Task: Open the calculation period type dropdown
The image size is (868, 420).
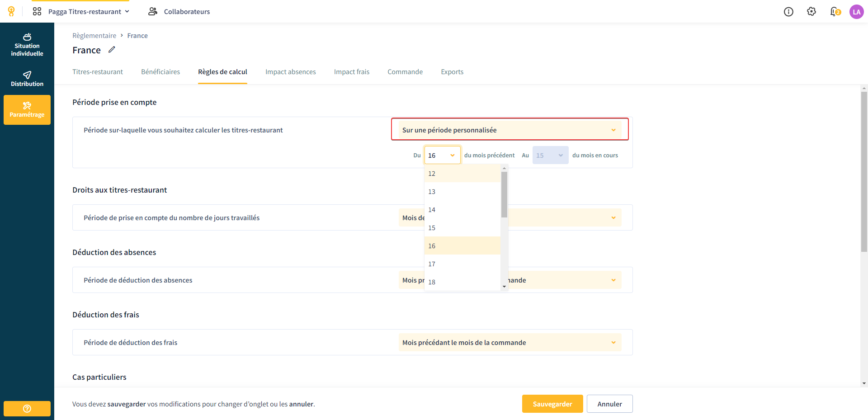Action: (509, 130)
